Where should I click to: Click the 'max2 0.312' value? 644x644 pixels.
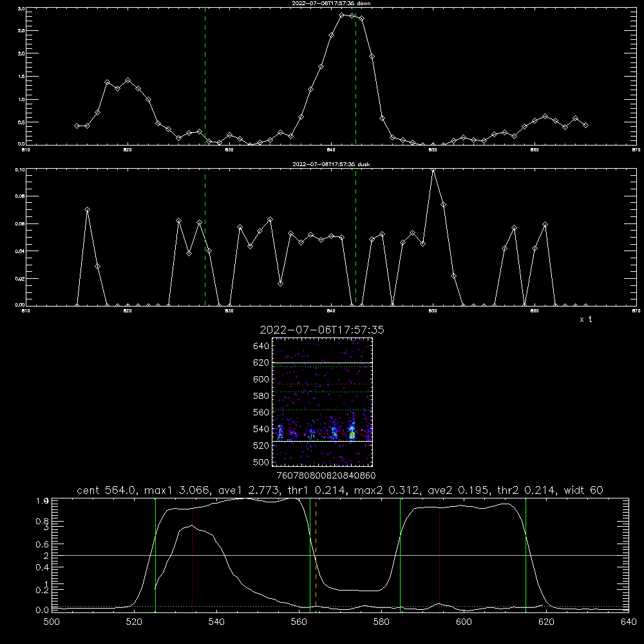pyautogui.click(x=386, y=490)
